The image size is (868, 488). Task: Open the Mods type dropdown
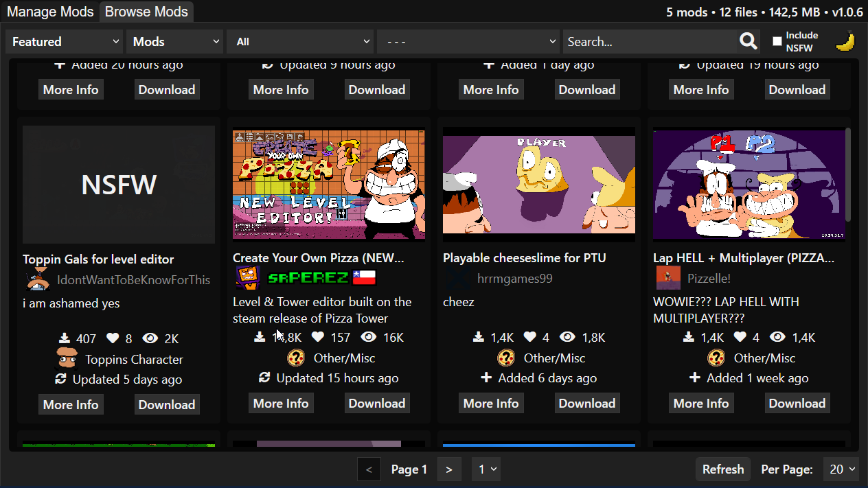coord(174,42)
